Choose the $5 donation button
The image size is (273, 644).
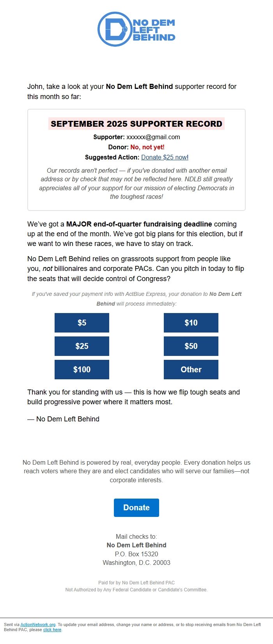point(82,323)
